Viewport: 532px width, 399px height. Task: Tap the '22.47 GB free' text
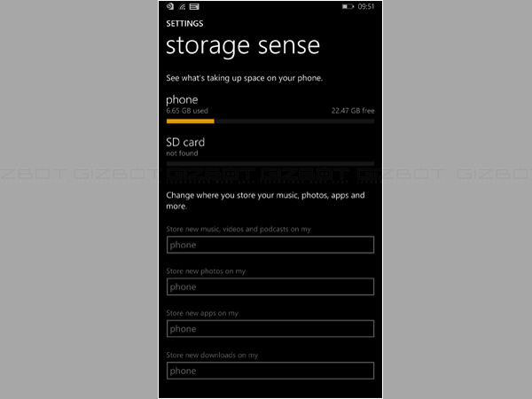[352, 112]
